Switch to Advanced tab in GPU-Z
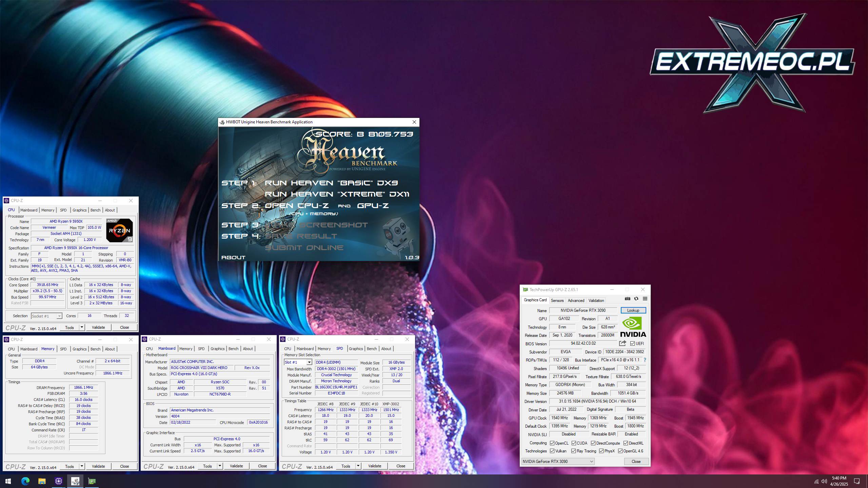 576,301
